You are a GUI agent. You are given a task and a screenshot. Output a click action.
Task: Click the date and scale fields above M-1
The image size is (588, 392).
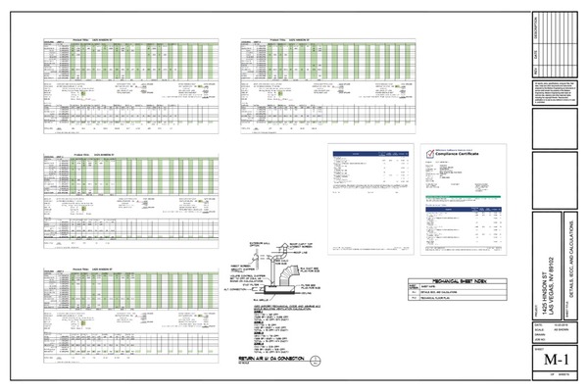pos(552,328)
